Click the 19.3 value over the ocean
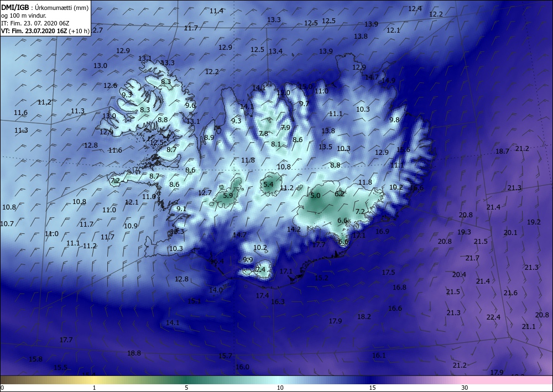Image resolution: width=553 pixels, height=392 pixels. click(464, 232)
